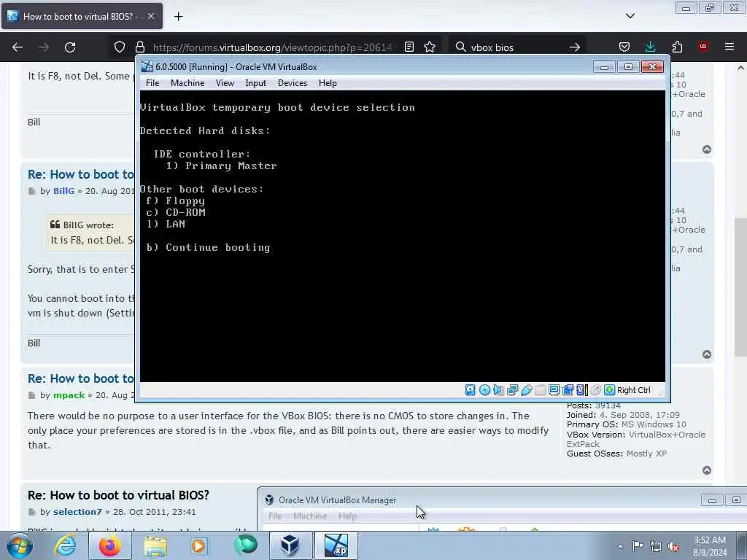Close the 'How to boot to virtual BIOS?' tab
The height and width of the screenshot is (560, 747).
pyautogui.click(x=150, y=16)
